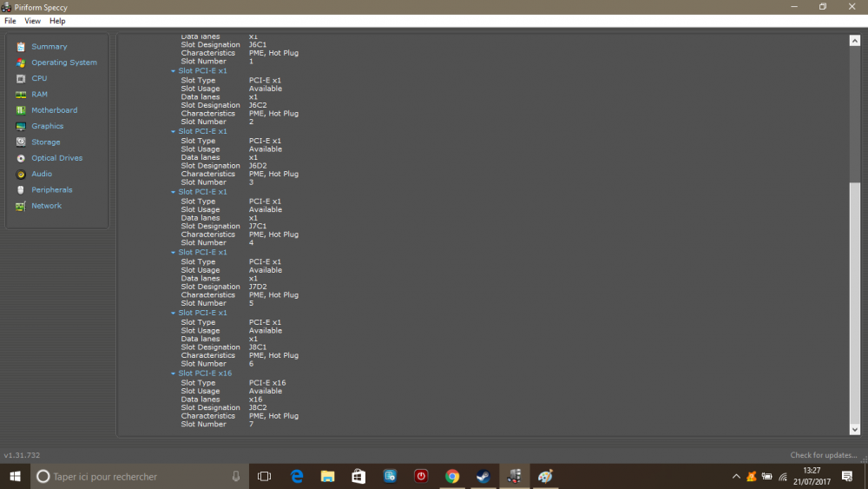Launch Google Chrome from taskbar
Image resolution: width=868 pixels, height=489 pixels.
[x=451, y=476]
